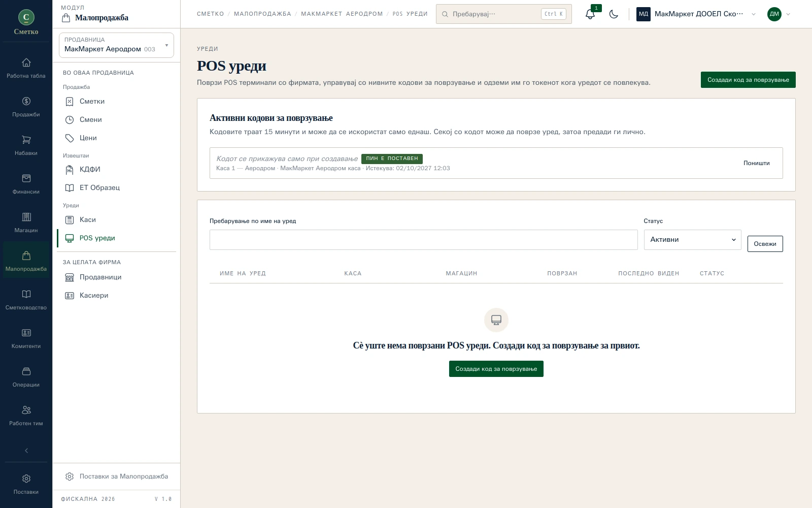Click the Освежи button
This screenshot has height=508, width=812.
(765, 244)
